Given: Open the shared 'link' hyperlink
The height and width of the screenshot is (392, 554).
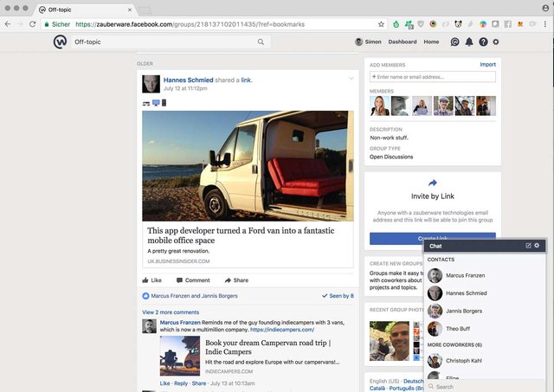Looking at the screenshot, I should click(x=246, y=80).
